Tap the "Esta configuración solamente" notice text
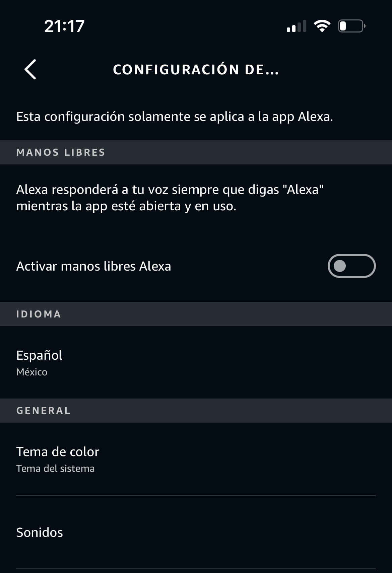 point(175,117)
